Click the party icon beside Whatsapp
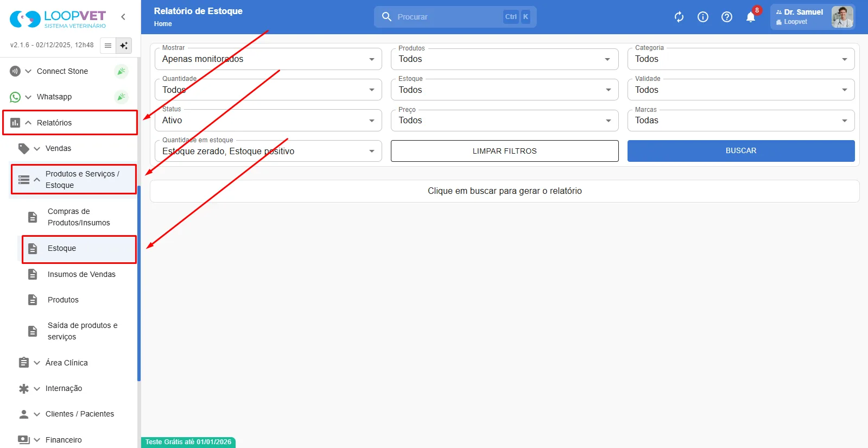 click(122, 97)
